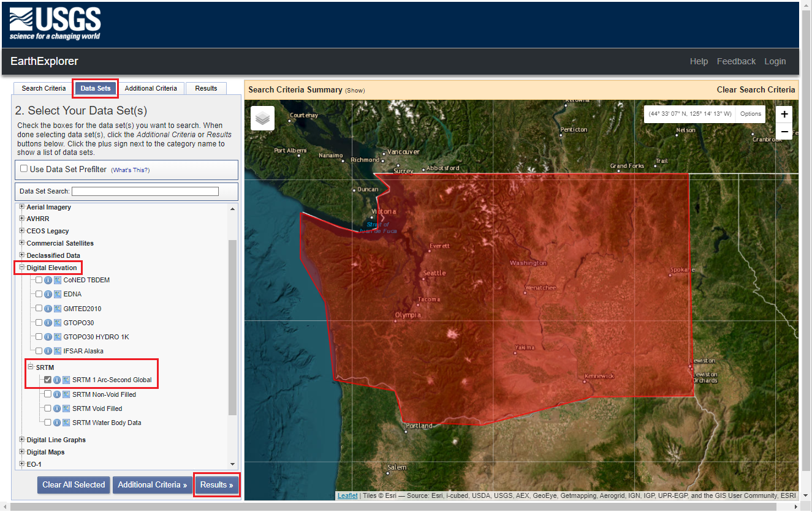
Task: Show coverage map icon for CoNED TBDEM
Action: [58, 280]
